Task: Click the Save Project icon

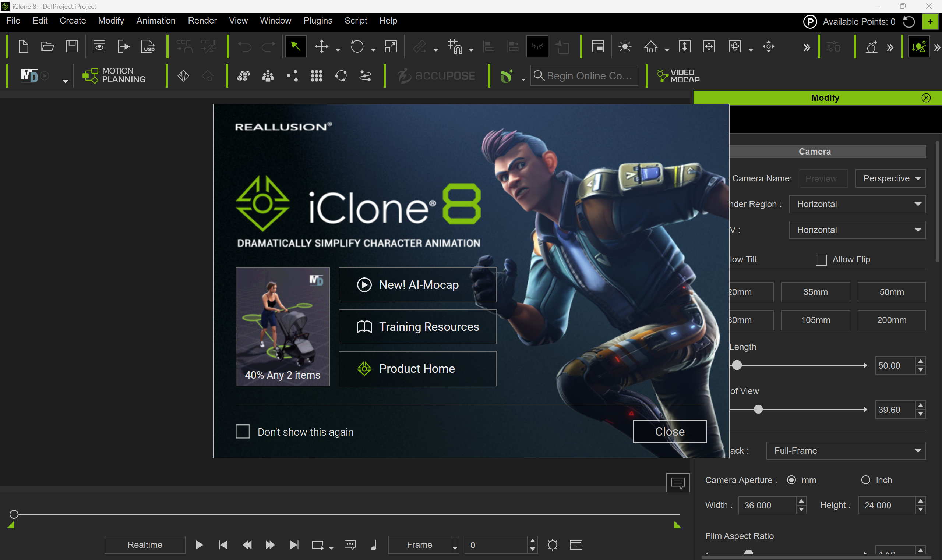Action: tap(72, 47)
